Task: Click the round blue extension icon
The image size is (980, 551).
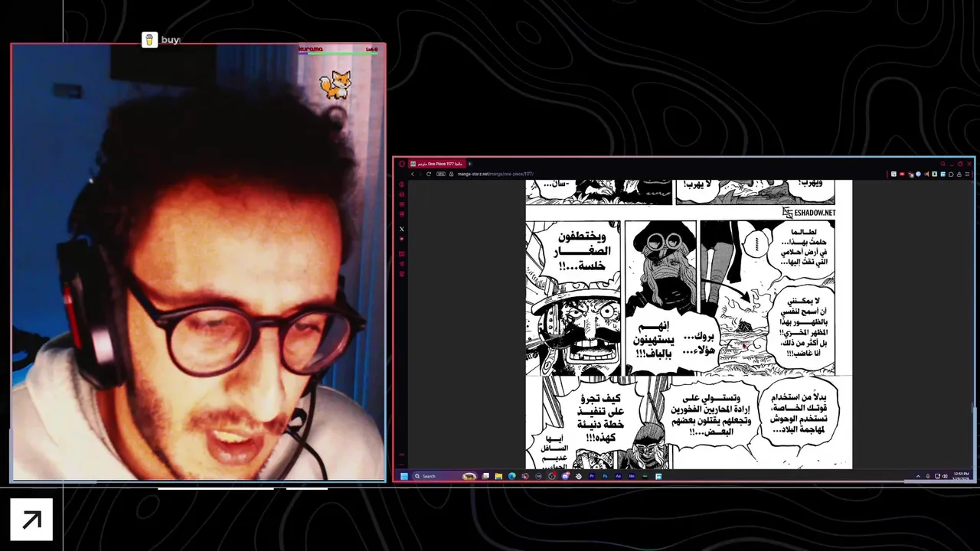Action: [x=918, y=174]
